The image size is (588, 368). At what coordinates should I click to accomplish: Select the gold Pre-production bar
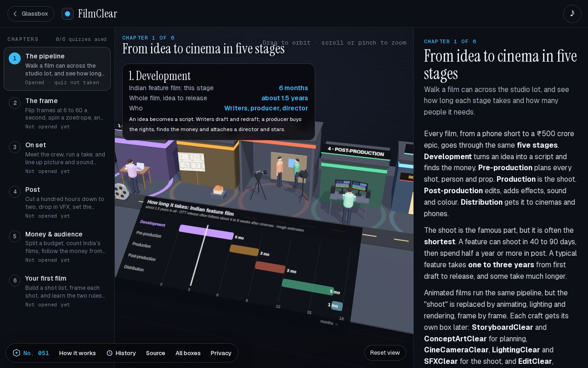[x=244, y=250]
